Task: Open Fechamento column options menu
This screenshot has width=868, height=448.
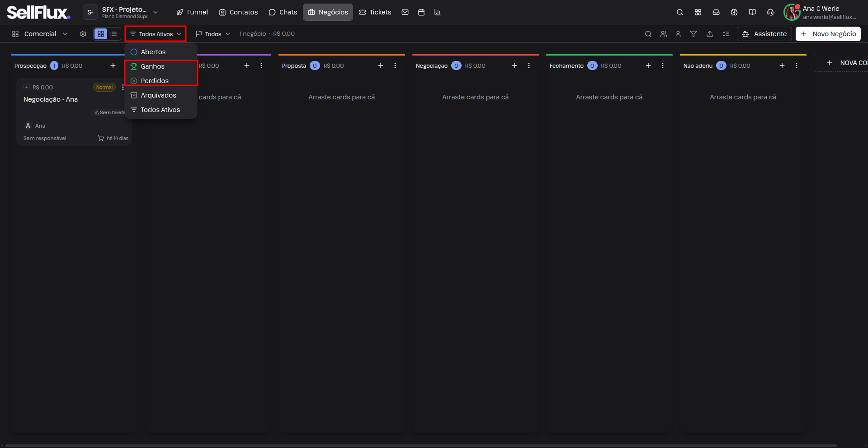Action: coord(663,65)
